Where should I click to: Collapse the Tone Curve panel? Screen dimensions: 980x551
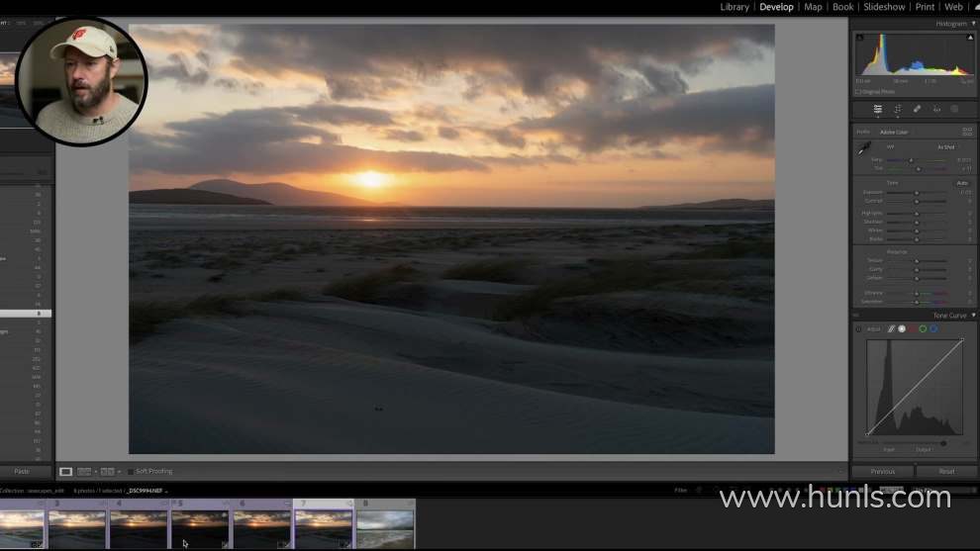[973, 316]
